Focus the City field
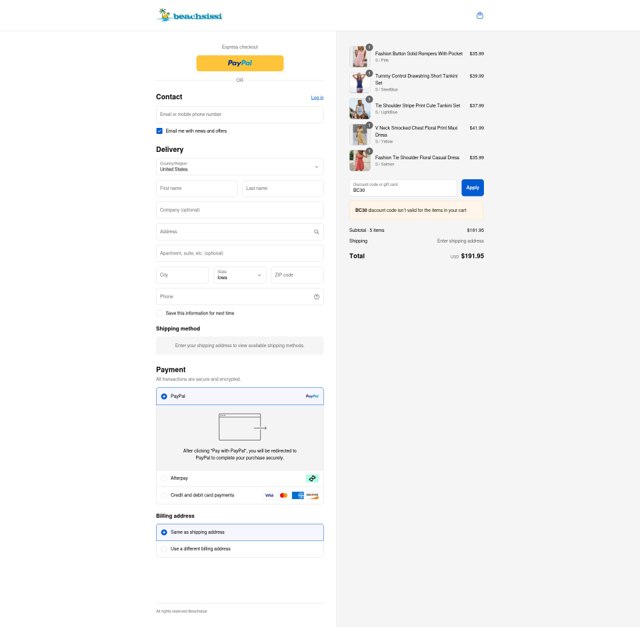The image size is (640, 627). pyautogui.click(x=182, y=275)
